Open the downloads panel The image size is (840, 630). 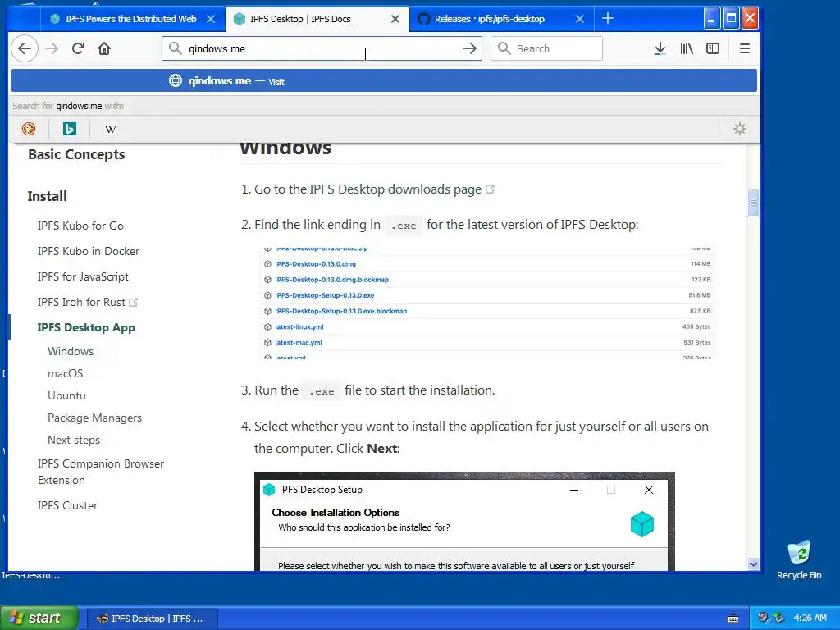pos(660,48)
